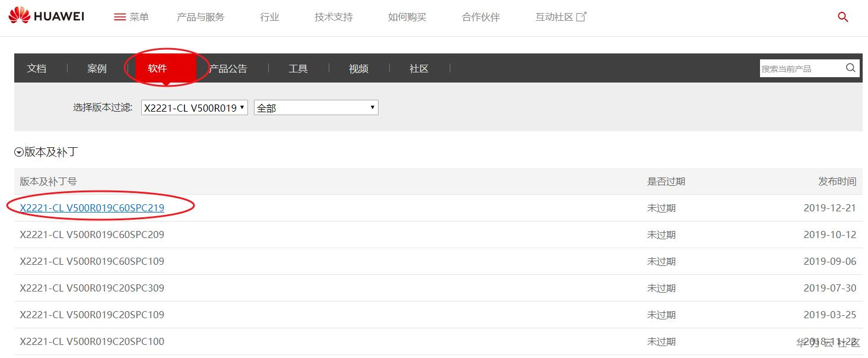Open 行业 menu
Image resolution: width=868 pixels, height=358 pixels.
pyautogui.click(x=269, y=17)
